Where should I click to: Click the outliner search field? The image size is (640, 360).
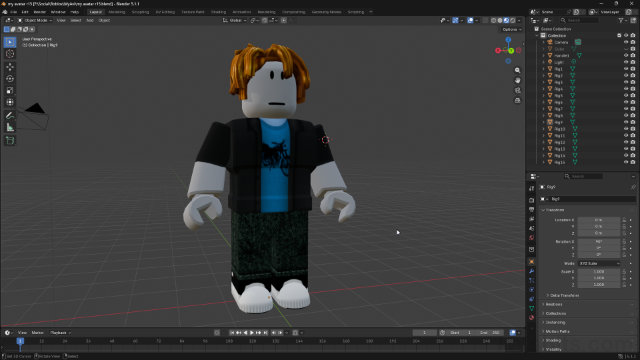click(x=580, y=20)
